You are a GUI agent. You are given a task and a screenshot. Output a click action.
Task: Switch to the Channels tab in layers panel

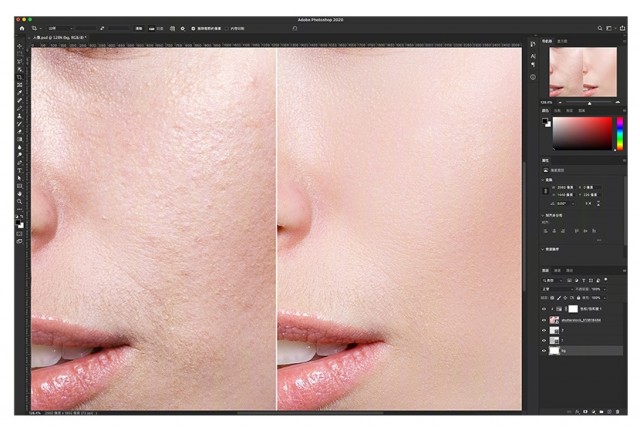coord(559,270)
